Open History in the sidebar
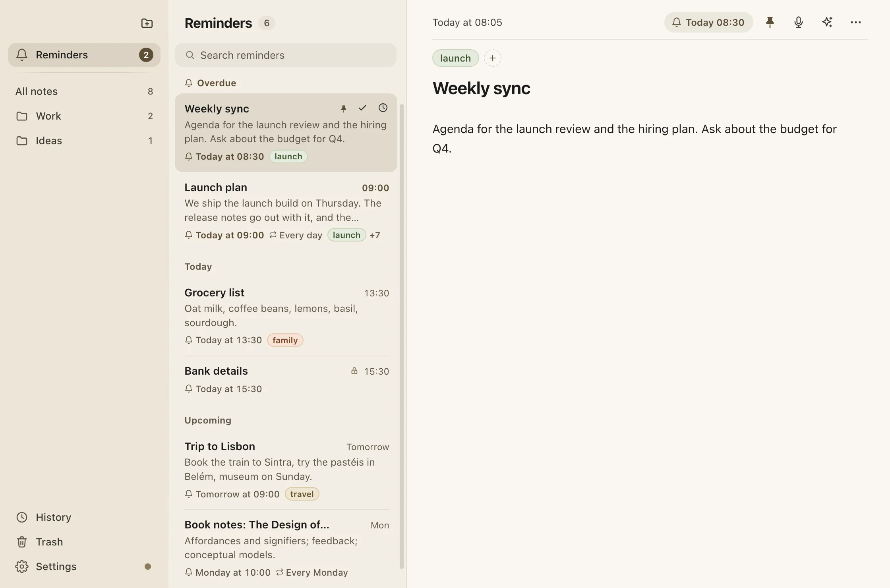Viewport: 890px width, 588px height. (x=84, y=517)
